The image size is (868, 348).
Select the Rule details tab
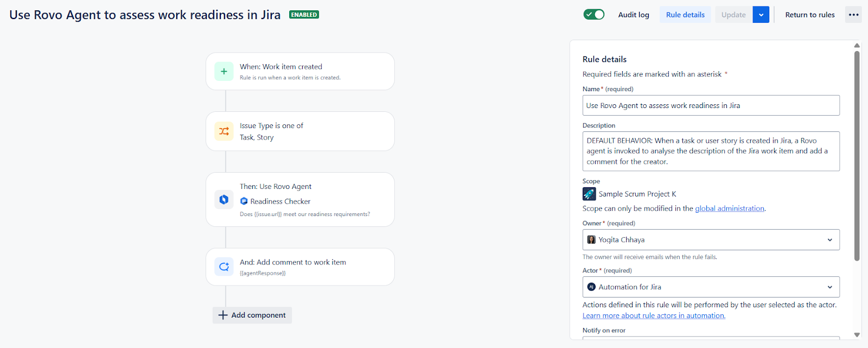point(685,15)
